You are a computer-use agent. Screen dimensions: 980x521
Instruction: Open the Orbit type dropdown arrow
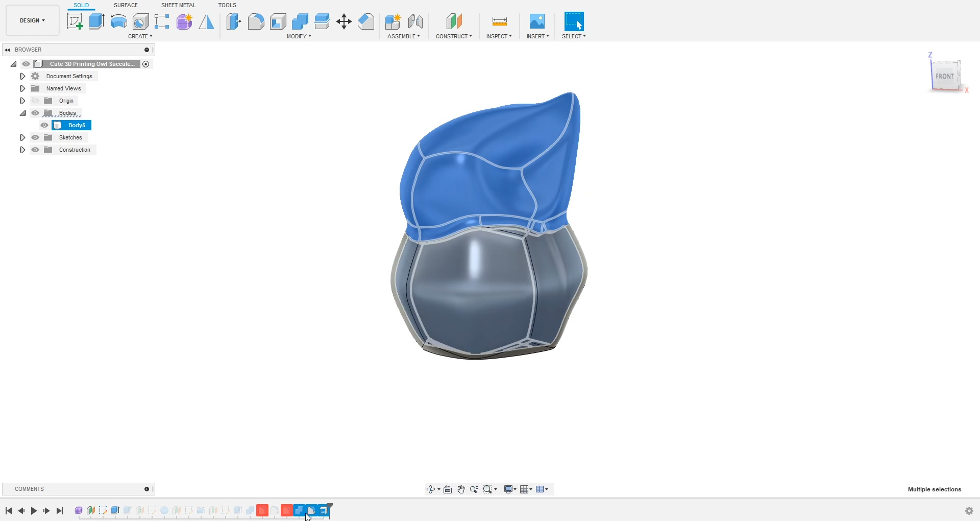coord(439,489)
